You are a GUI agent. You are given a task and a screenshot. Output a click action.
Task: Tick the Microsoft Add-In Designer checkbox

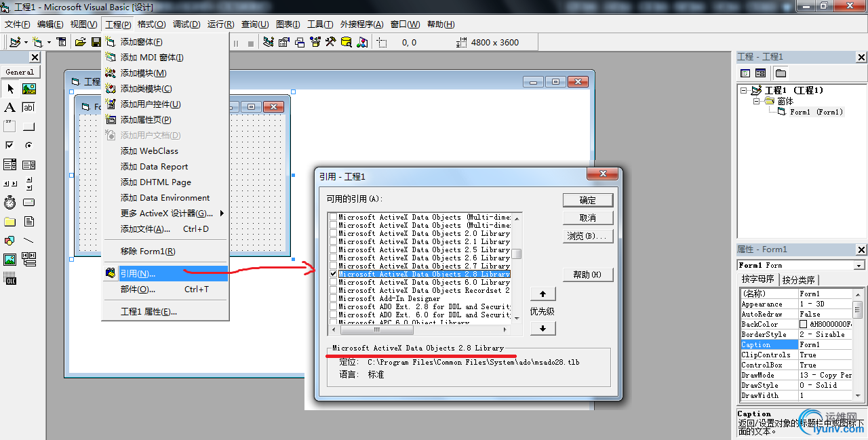pos(333,299)
